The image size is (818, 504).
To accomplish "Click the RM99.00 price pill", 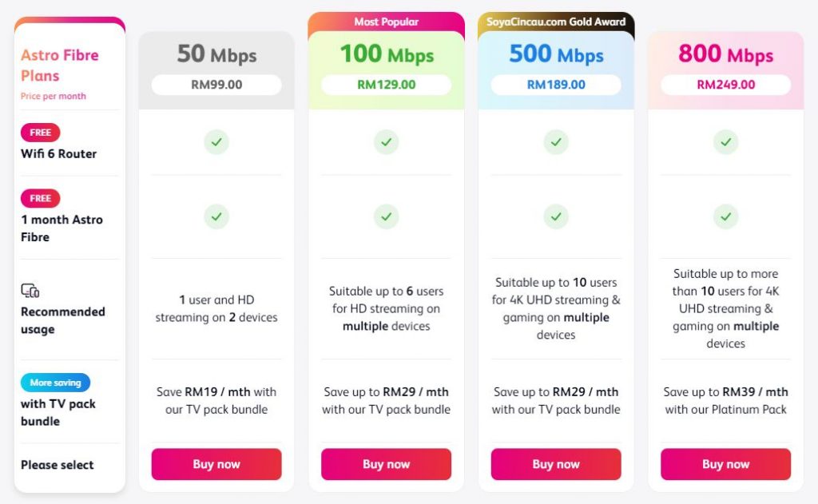I will [x=216, y=85].
